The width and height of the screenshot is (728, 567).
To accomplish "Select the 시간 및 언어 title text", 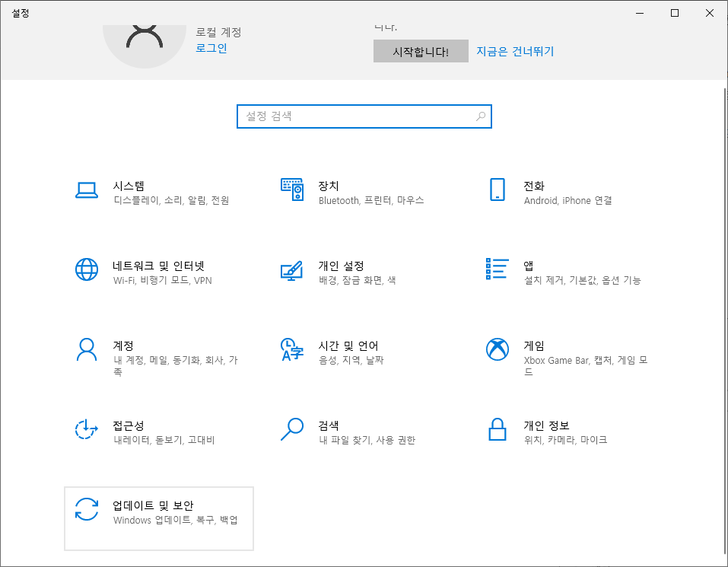I will coord(348,346).
